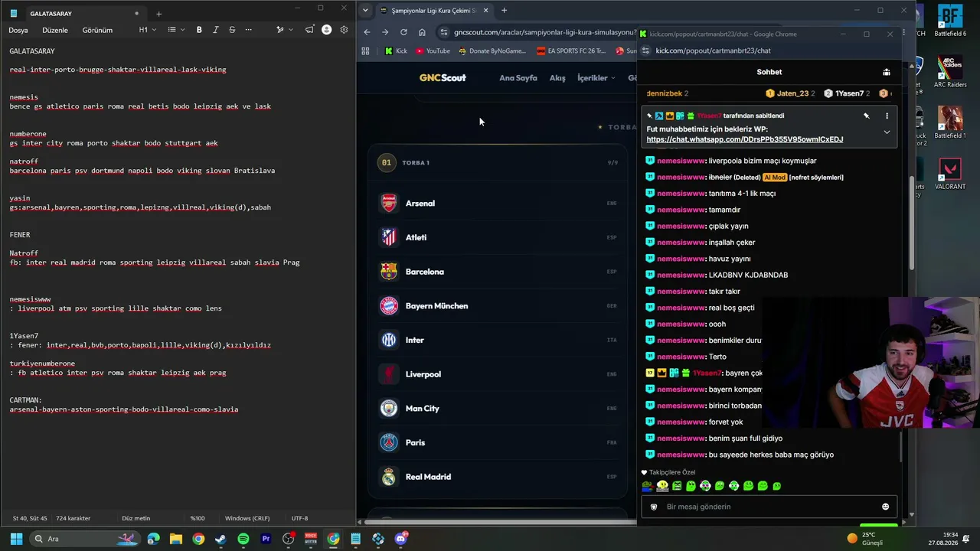The width and height of the screenshot is (980, 551).
Task: Open the ARC Raiders desktop shortcut
Action: click(950, 72)
